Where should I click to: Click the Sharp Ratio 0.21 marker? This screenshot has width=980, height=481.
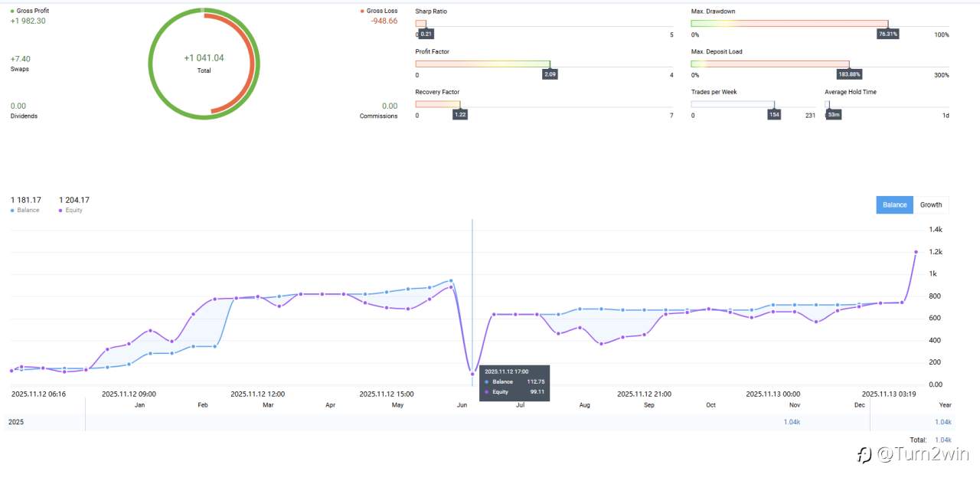(426, 34)
